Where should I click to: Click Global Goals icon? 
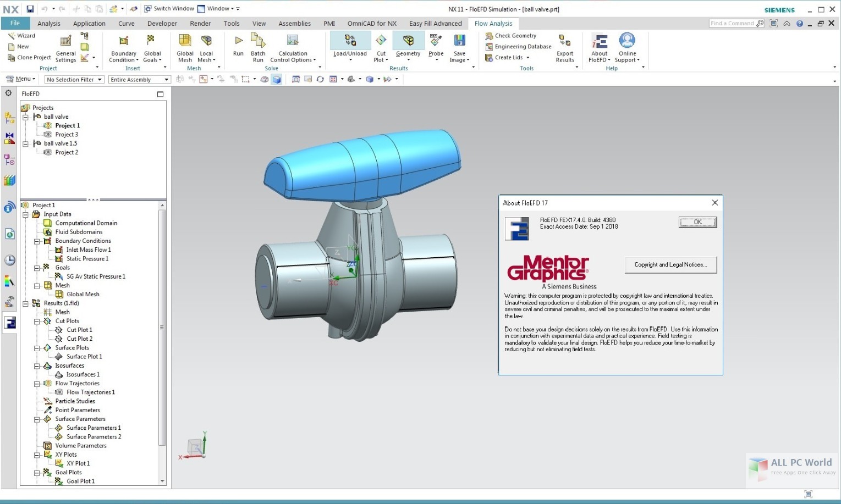click(151, 40)
